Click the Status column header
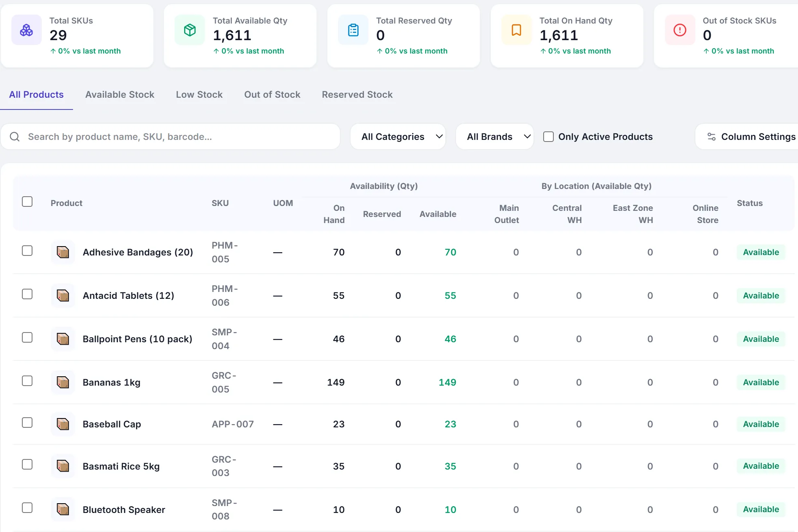 [750, 203]
